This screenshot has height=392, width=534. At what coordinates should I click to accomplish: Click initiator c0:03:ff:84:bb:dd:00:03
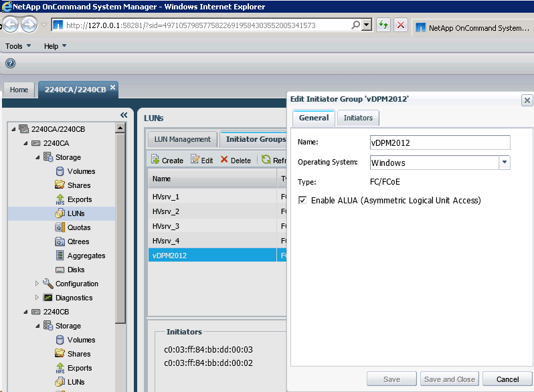pos(208,349)
